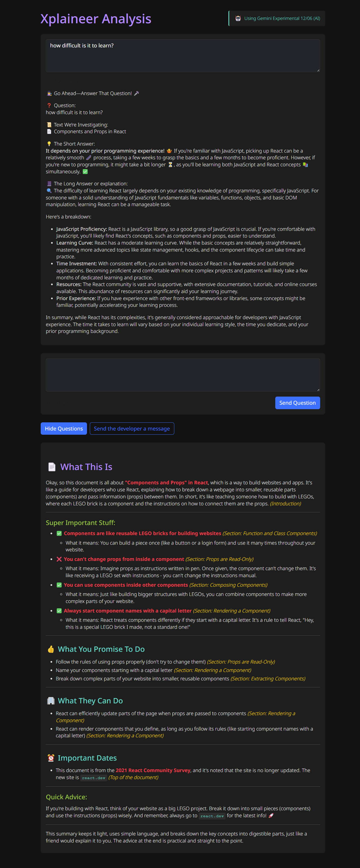Click the 'Prior Experience:' bullet label
360x868 pixels.
(x=76, y=298)
